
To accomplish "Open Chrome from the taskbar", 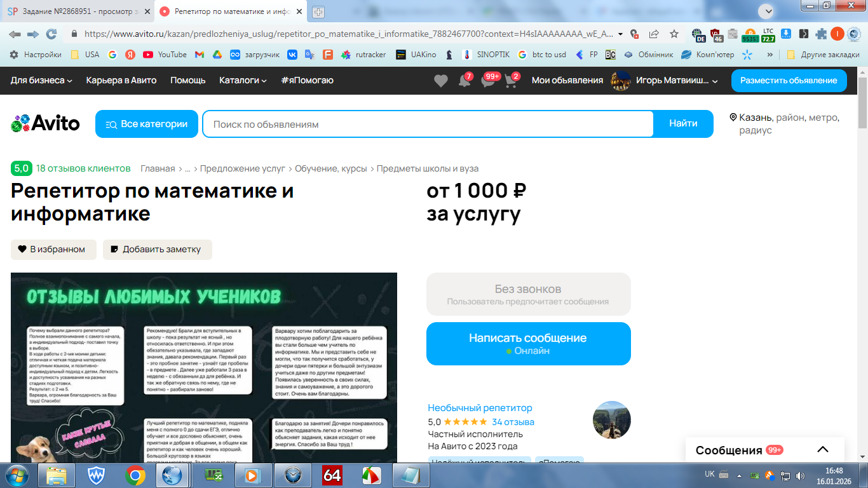I will (134, 475).
